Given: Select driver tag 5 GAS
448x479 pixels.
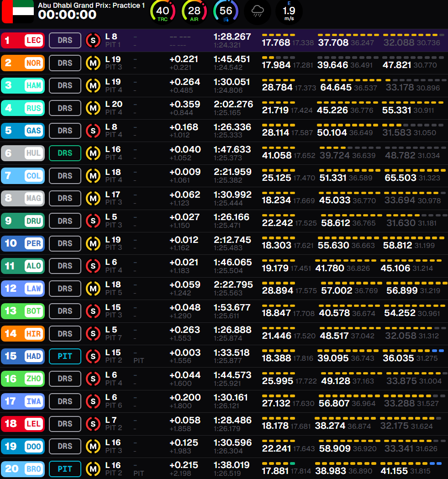Looking at the screenshot, I should [23, 131].
